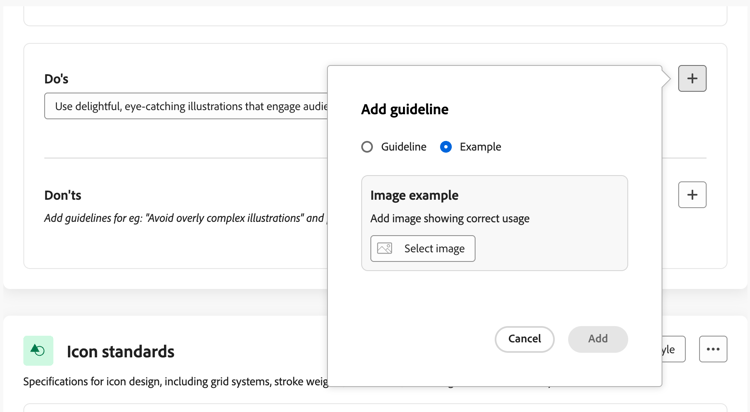The image size is (750, 412).
Task: Cancel the Add guideline dialog
Action: (524, 339)
